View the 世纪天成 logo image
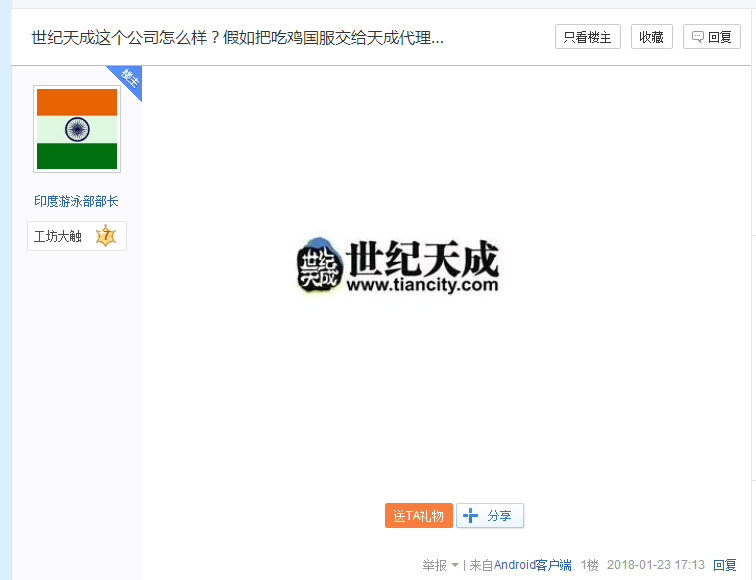Image resolution: width=756 pixels, height=580 pixels. tap(397, 266)
